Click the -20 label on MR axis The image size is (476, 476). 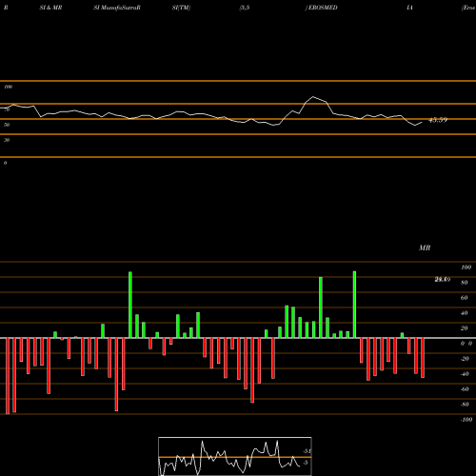click(x=465, y=359)
